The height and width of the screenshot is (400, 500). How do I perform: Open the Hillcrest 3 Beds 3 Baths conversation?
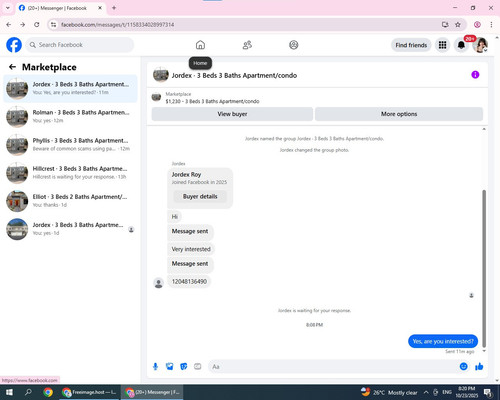tap(70, 173)
